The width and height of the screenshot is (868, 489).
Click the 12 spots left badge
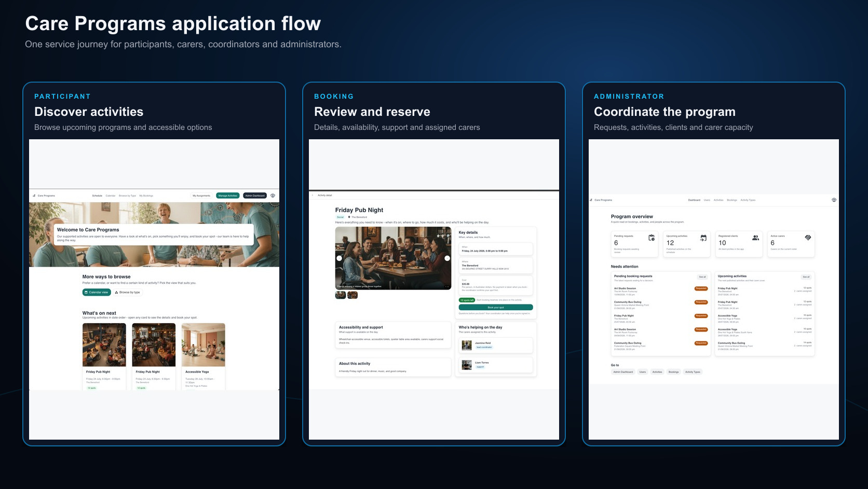pos(467,300)
